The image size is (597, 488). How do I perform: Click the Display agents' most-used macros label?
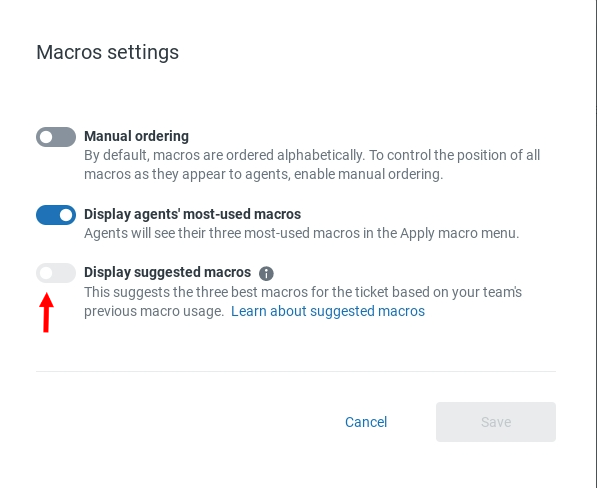pos(192,214)
